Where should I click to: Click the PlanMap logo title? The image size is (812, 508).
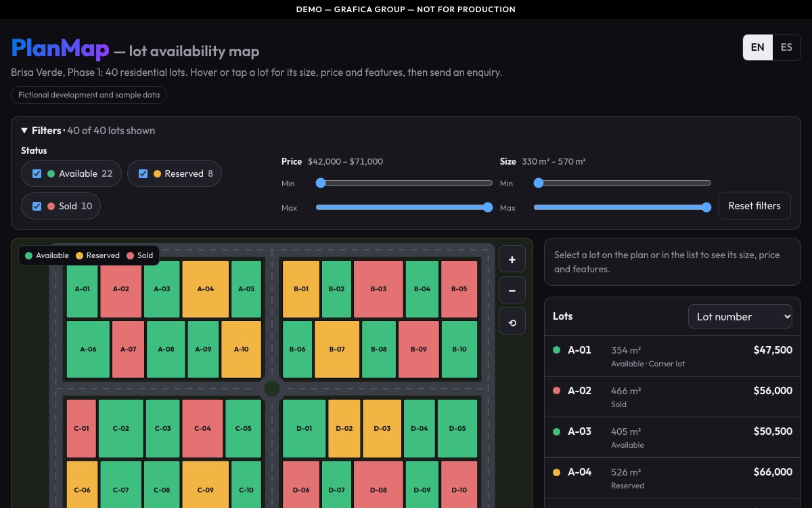point(60,49)
